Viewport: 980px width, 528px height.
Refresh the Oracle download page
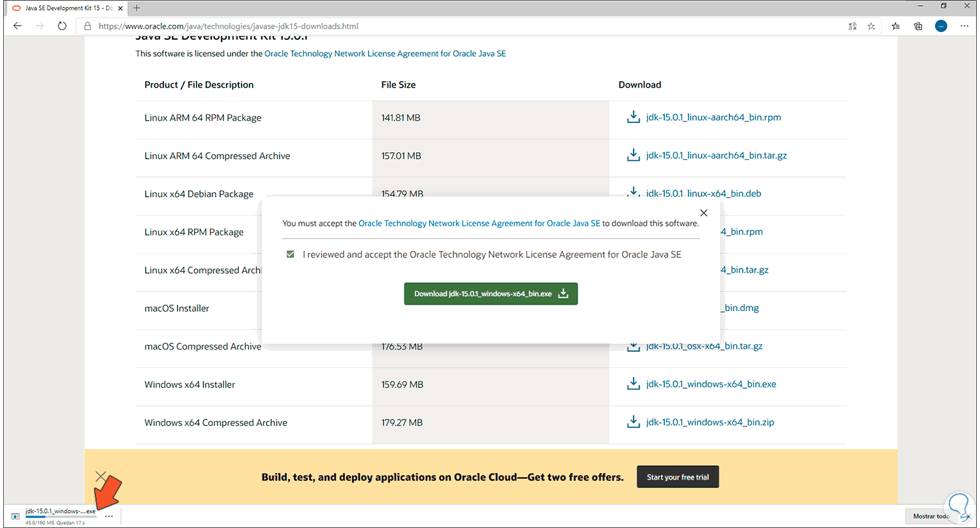[x=62, y=26]
